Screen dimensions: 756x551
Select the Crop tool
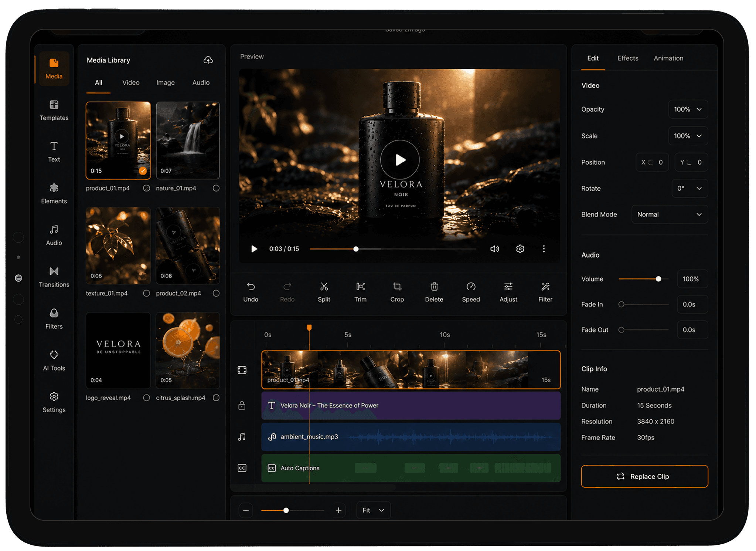tap(397, 292)
